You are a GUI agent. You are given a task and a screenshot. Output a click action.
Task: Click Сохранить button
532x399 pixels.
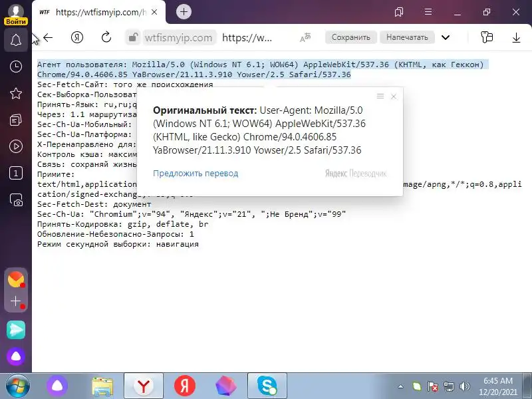(351, 37)
